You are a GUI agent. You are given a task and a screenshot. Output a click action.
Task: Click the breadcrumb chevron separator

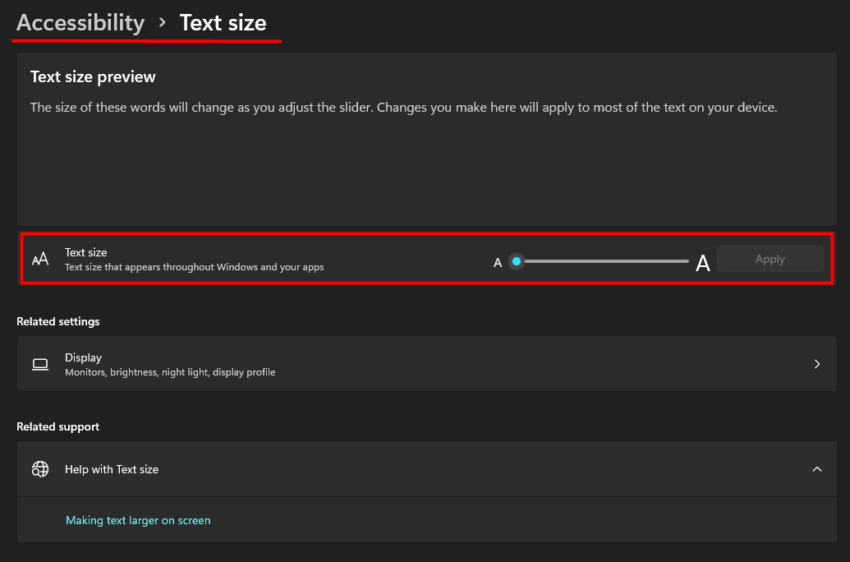162,23
